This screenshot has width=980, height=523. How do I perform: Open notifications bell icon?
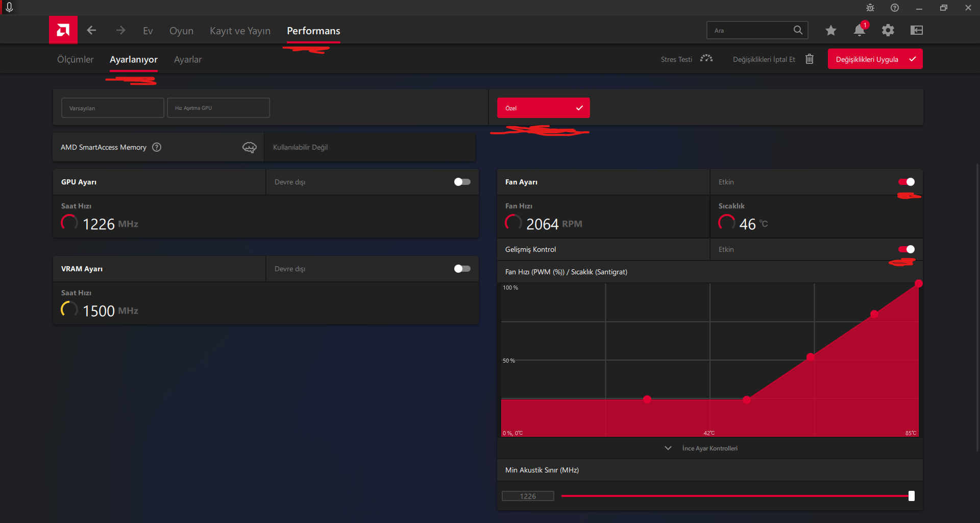pos(860,30)
